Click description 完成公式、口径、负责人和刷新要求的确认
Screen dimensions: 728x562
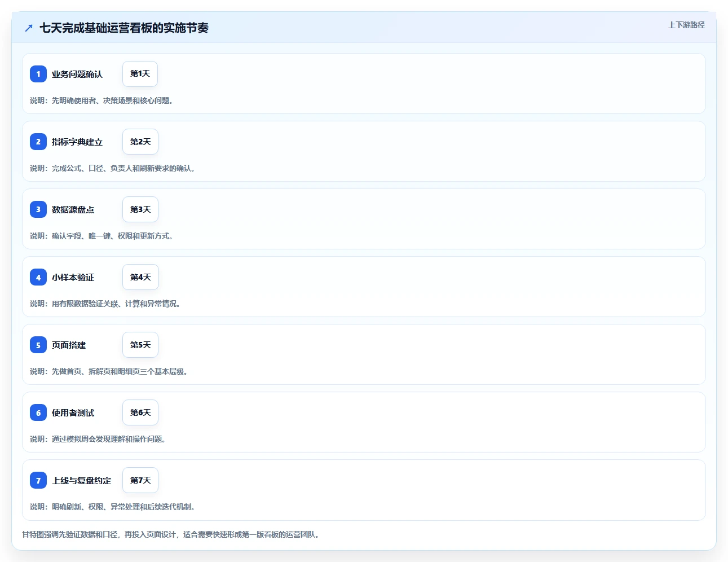click(123, 168)
